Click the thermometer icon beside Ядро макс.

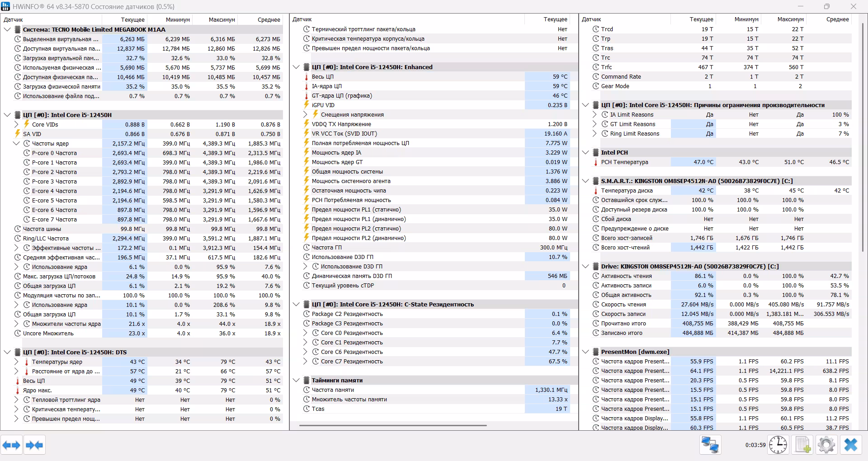coord(18,390)
